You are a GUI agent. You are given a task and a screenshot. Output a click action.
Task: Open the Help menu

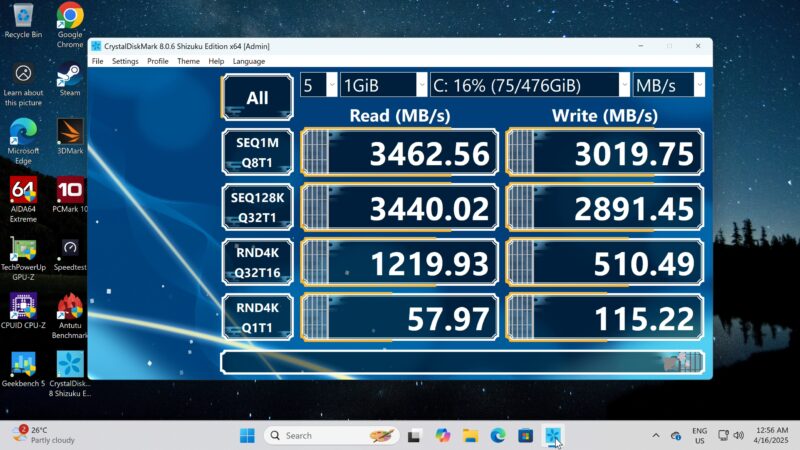tap(216, 61)
